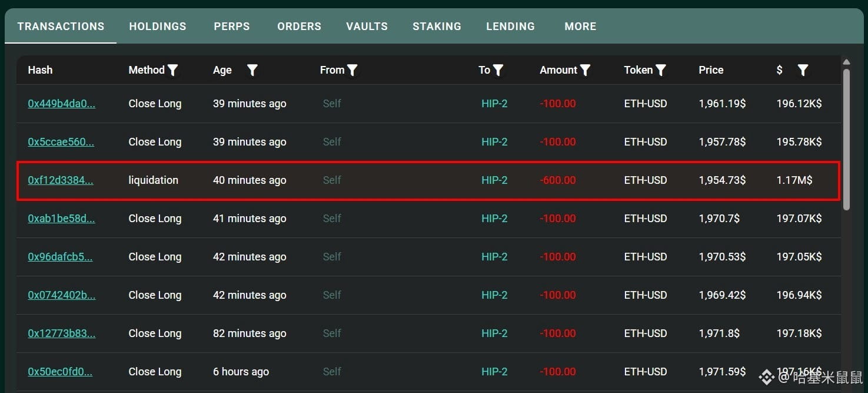868x393 pixels.
Task: Switch to the TRANSACTIONS tab
Action: coord(61,27)
